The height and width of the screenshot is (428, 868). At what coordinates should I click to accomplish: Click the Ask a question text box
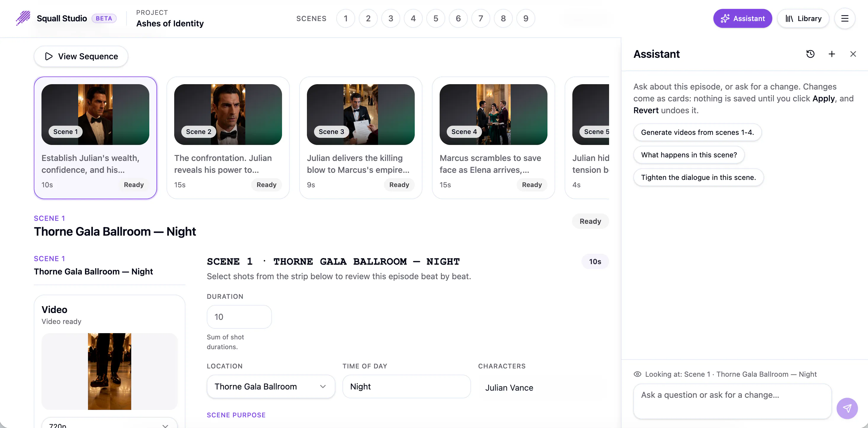tap(732, 401)
